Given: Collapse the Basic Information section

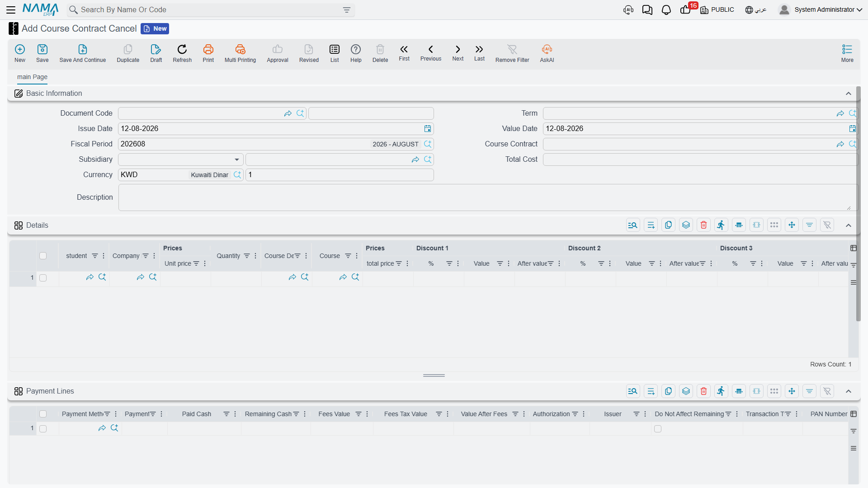Looking at the screenshot, I should coord(849,94).
